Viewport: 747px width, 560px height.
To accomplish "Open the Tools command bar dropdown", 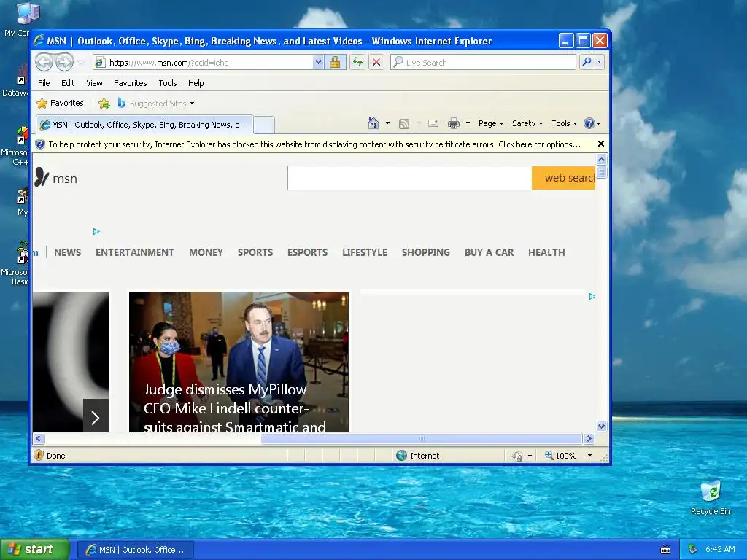I will click(564, 123).
